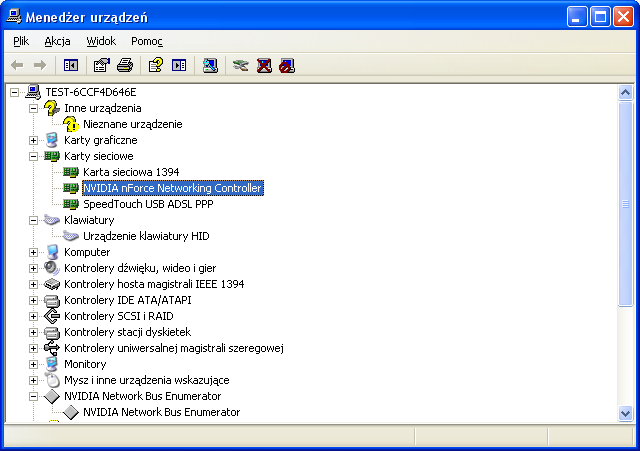The height and width of the screenshot is (451, 640).
Task: Click the network card icon of Karta sieciowa 1394
Action: (x=71, y=172)
